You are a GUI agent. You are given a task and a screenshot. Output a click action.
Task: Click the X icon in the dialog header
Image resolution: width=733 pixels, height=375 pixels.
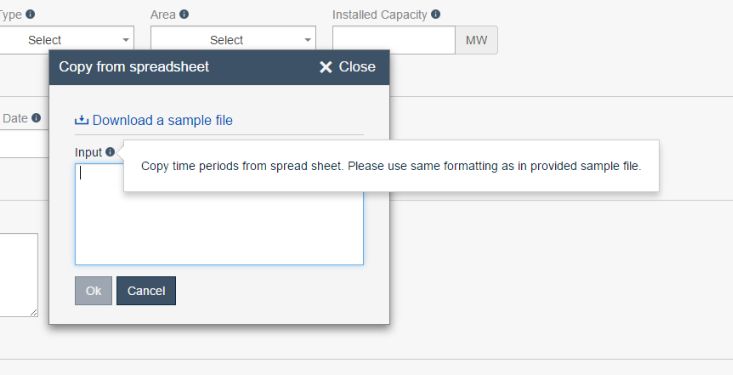[x=326, y=67]
